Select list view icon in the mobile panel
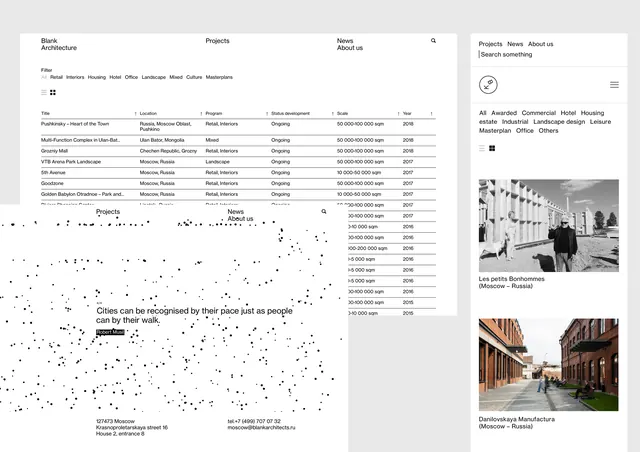 tap(482, 148)
